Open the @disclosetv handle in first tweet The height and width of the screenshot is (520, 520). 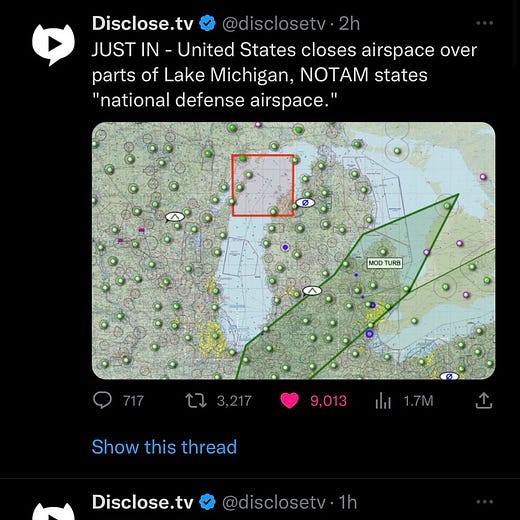(273, 24)
